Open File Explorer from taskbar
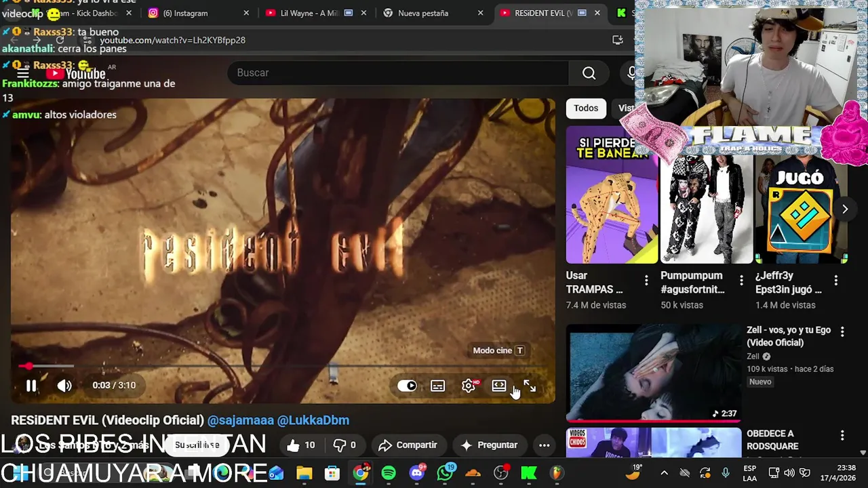 304,473
